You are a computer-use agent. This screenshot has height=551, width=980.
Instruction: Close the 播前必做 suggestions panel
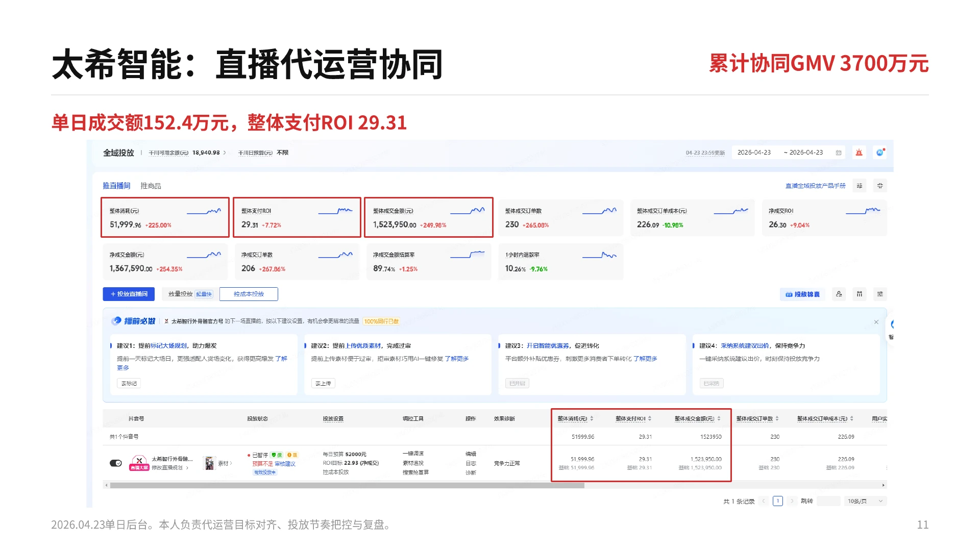coord(876,322)
